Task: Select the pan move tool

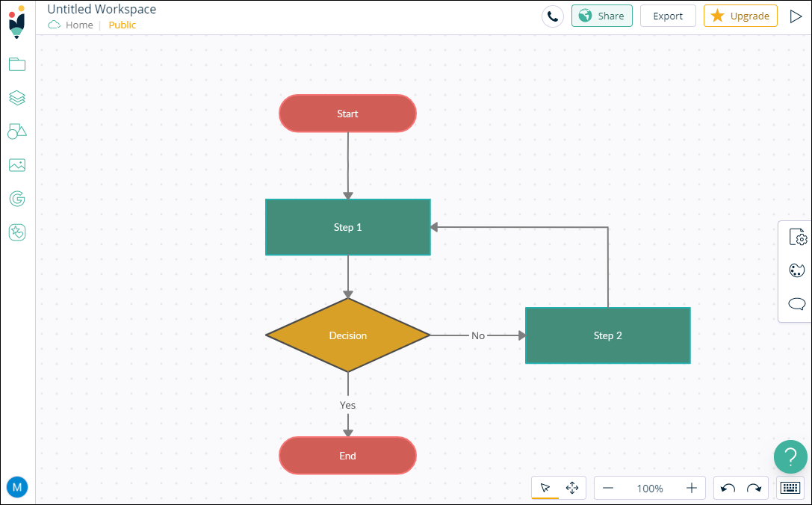Action: point(572,488)
